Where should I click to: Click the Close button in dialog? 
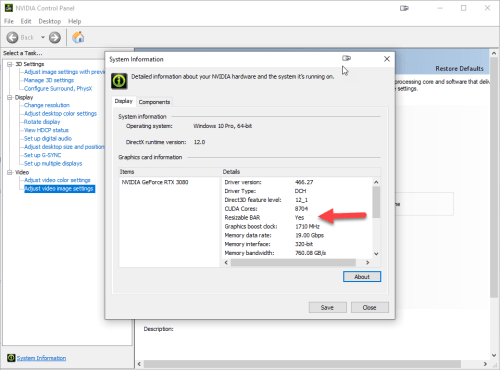point(370,307)
